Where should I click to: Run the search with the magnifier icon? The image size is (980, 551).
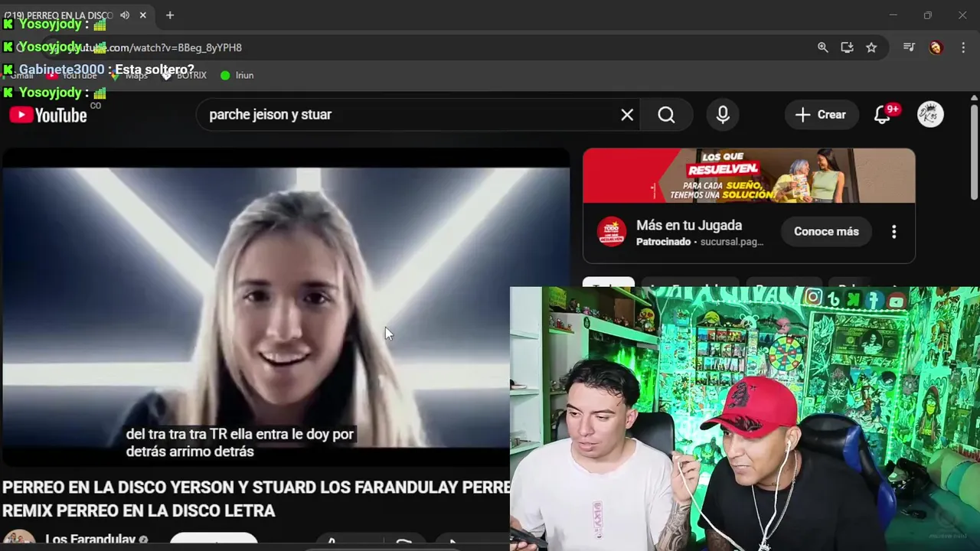(x=667, y=115)
